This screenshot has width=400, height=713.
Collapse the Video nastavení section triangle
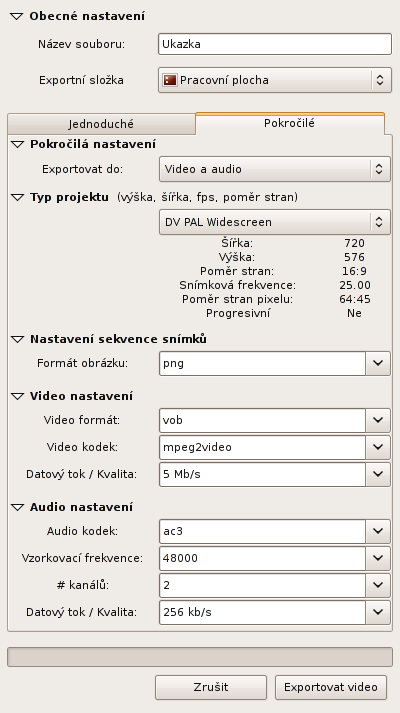(x=17, y=396)
